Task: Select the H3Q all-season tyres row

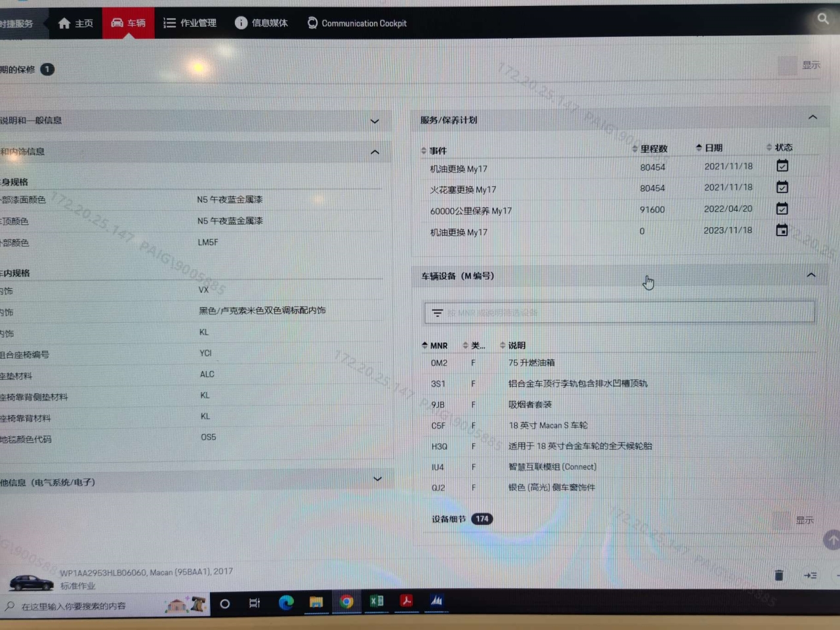Action: coord(619,446)
